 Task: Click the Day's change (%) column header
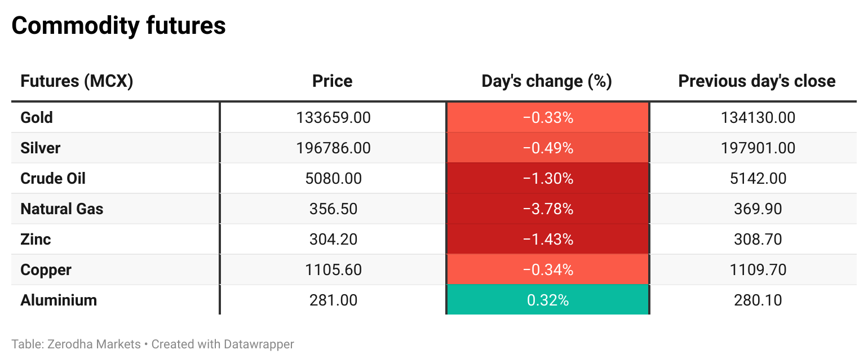coord(547,81)
